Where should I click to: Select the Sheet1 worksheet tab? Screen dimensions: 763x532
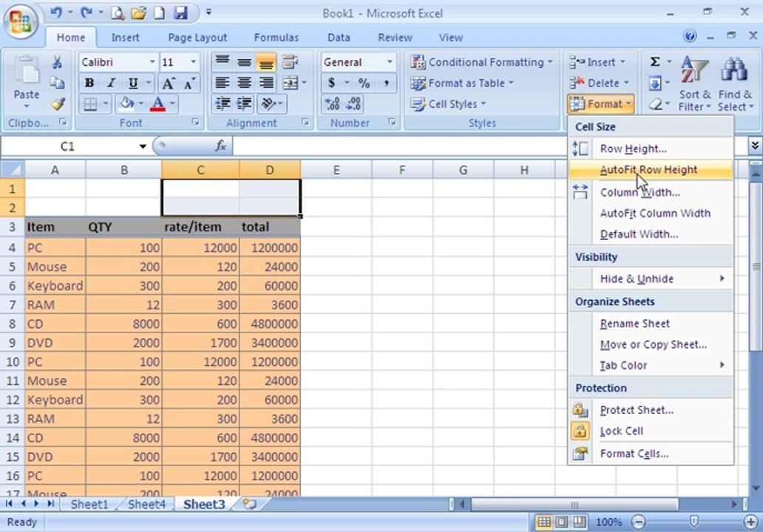click(x=89, y=504)
